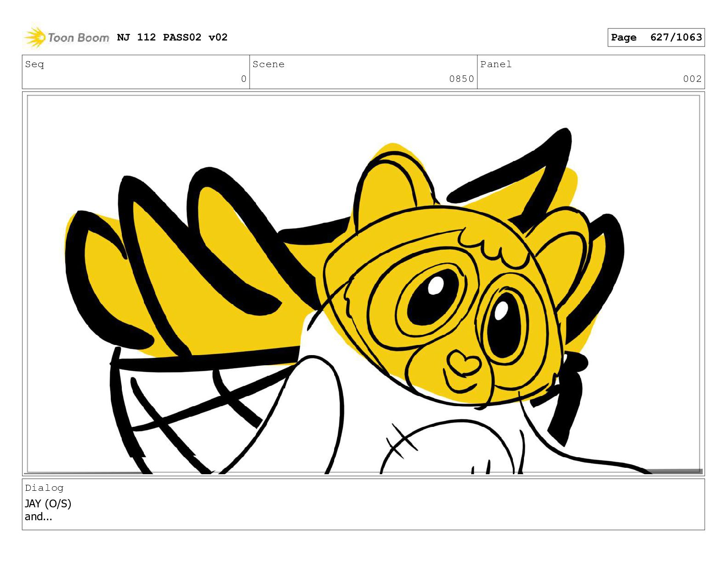Click the Seq value '0'

point(244,79)
